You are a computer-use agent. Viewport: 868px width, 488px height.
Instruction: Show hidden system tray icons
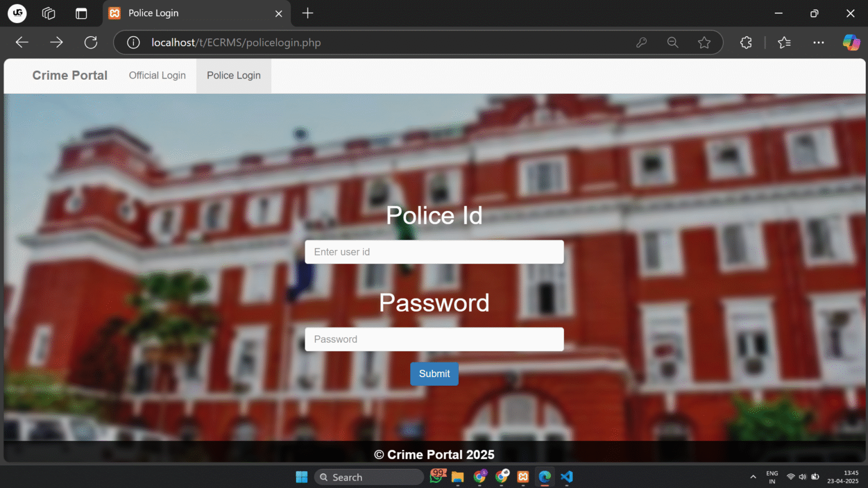point(753,477)
